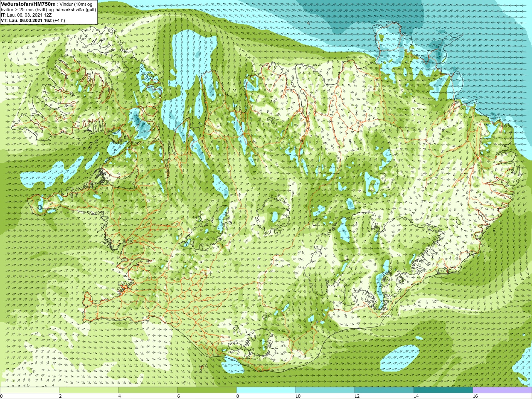Select the 2–4 m/s light green legend swatch

click(x=89, y=390)
